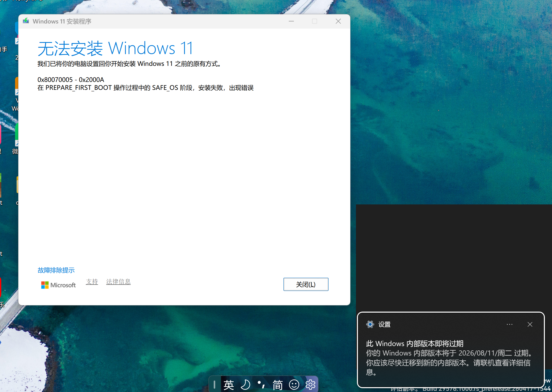The height and width of the screenshot is (392, 552).
Task: Open the IME emoji smiley panel
Action: [x=294, y=385]
